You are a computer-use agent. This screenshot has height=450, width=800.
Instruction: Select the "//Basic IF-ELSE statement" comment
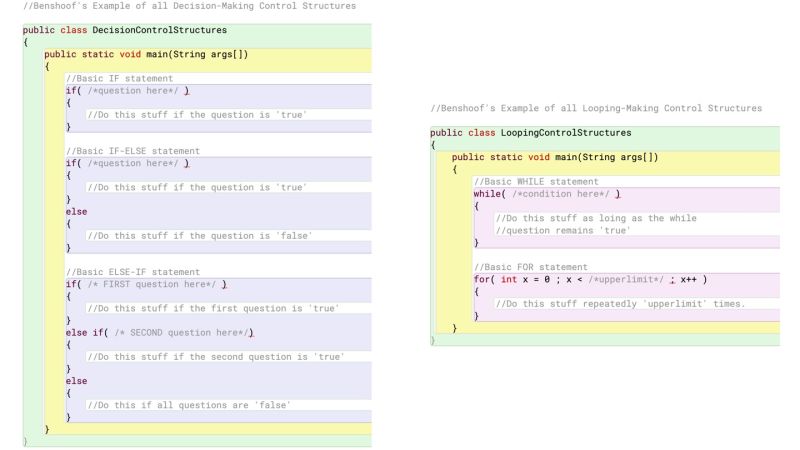pos(133,151)
